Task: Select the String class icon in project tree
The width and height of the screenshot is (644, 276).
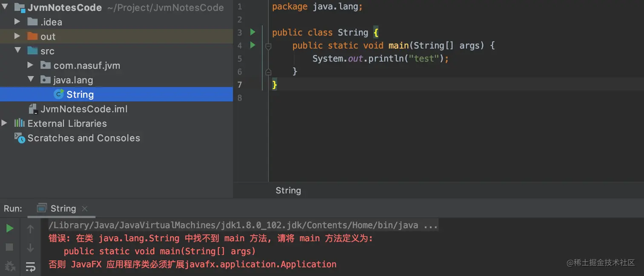Action: tap(59, 94)
